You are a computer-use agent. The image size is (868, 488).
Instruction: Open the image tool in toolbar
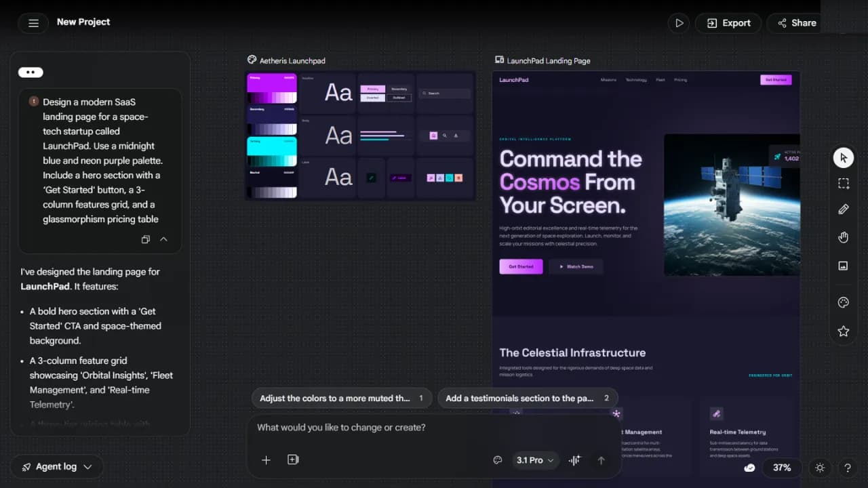[843, 266]
